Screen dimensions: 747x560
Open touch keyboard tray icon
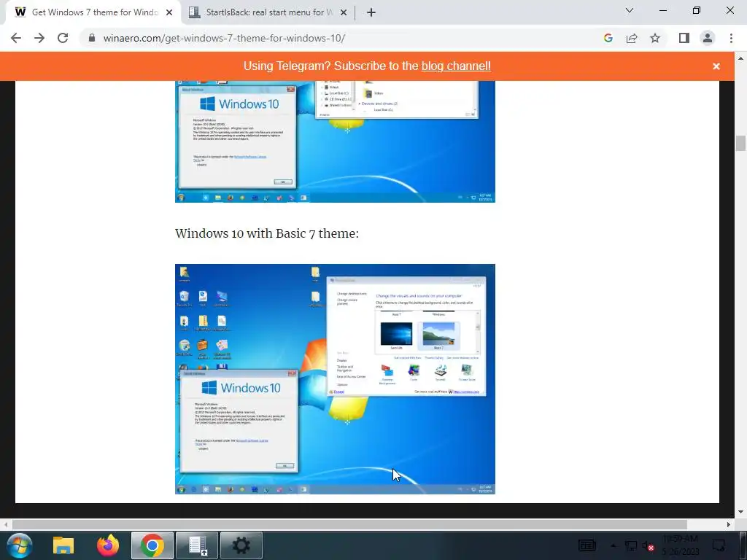click(x=587, y=545)
